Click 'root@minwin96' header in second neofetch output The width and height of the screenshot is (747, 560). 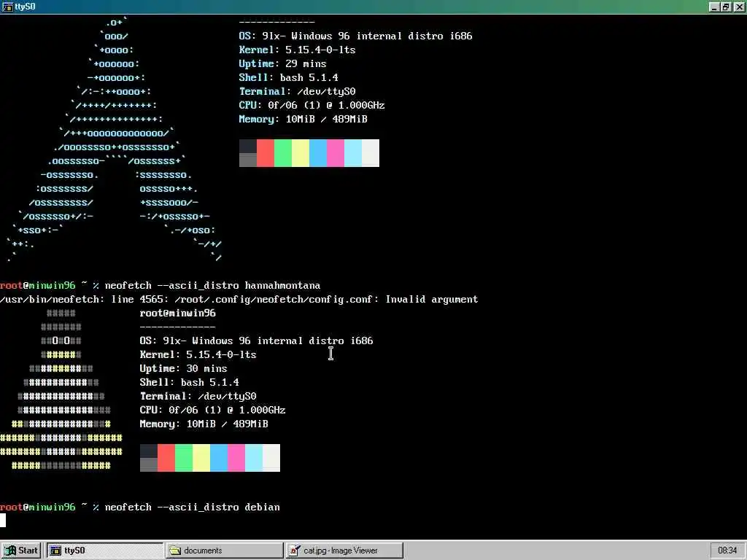[178, 314]
